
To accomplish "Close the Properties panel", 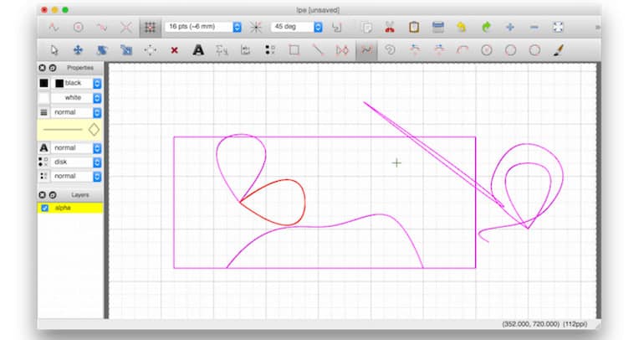I will click(x=43, y=67).
